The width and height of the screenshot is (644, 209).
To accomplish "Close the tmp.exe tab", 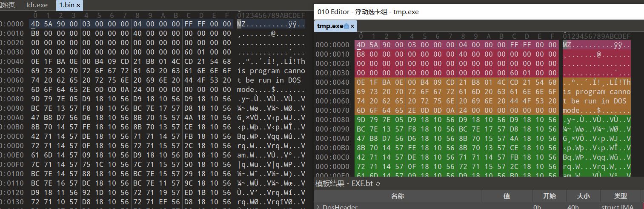I will tap(352, 26).
